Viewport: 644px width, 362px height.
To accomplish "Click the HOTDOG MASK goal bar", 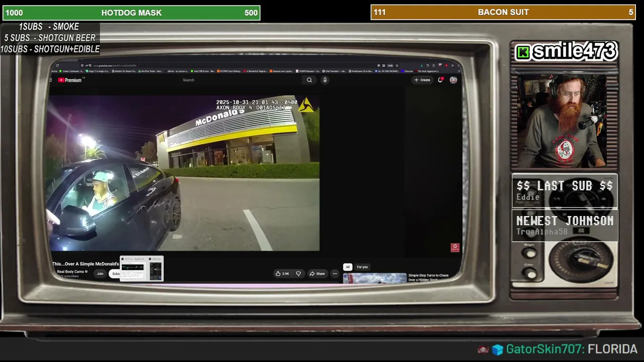I will click(131, 13).
